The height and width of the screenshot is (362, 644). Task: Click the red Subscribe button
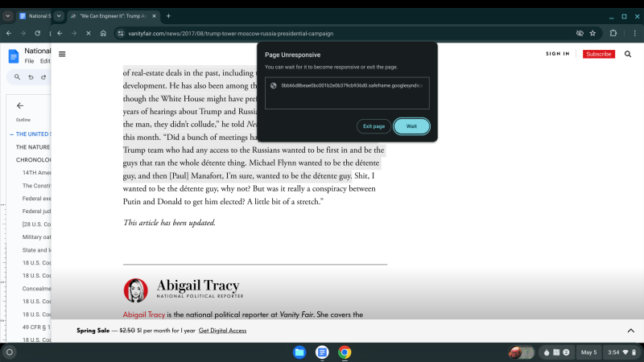click(x=599, y=54)
